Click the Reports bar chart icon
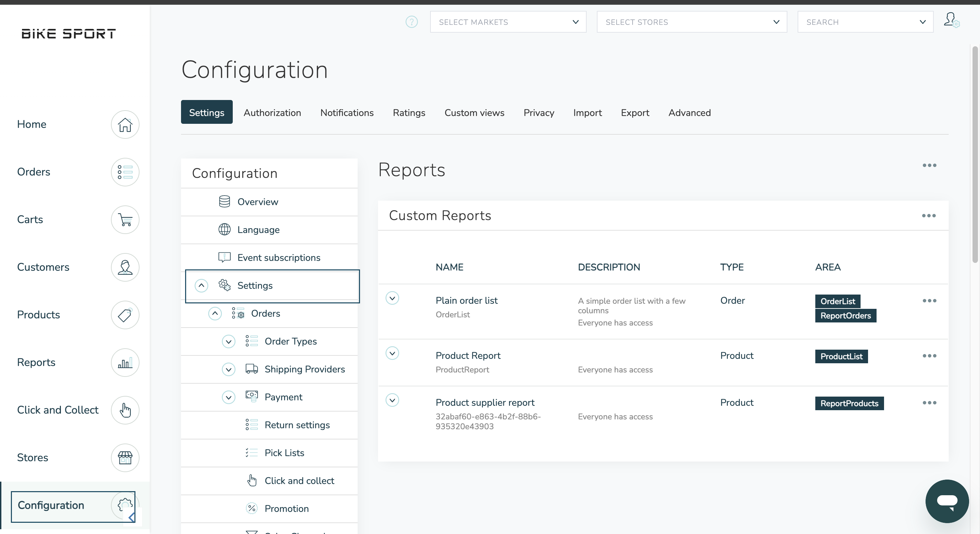Viewport: 980px width, 534px height. coord(125,363)
